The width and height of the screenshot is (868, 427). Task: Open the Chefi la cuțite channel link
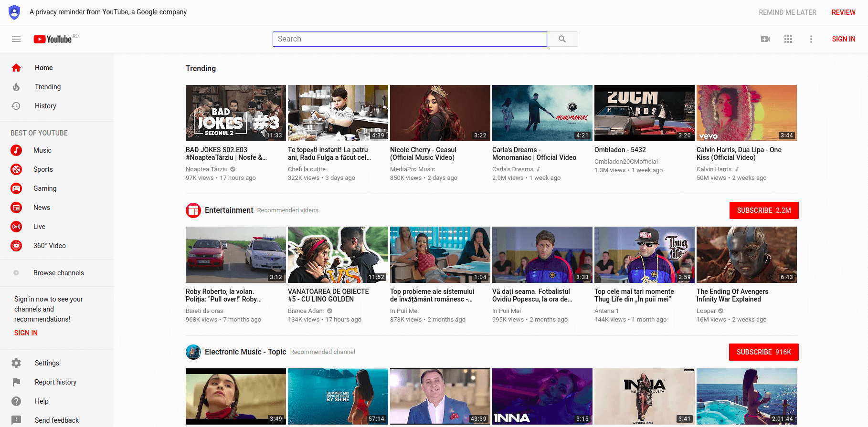307,169
